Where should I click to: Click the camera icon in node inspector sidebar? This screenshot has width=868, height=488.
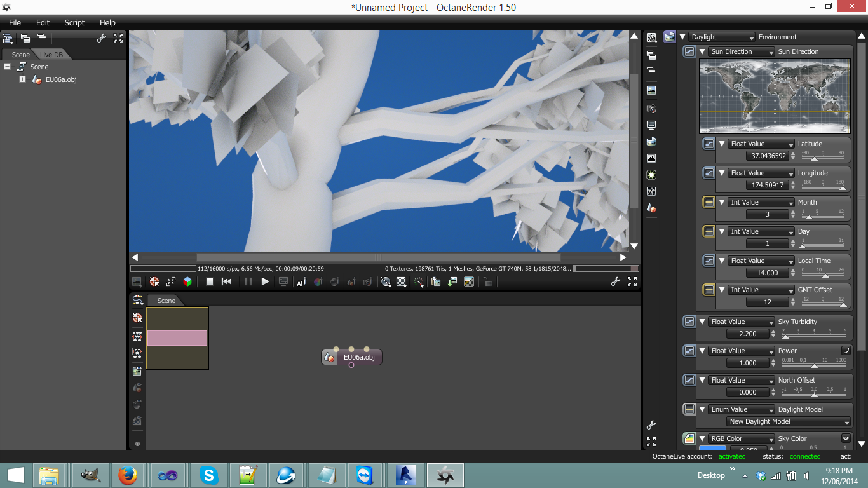[x=651, y=109]
